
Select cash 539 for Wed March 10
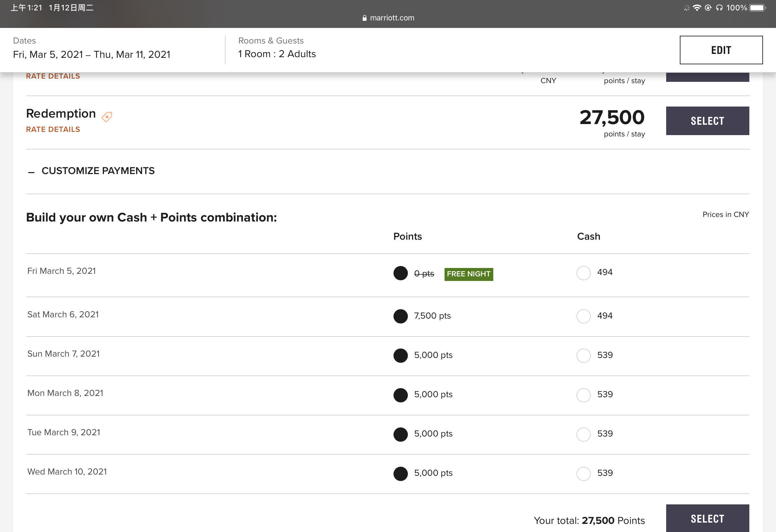(x=584, y=474)
